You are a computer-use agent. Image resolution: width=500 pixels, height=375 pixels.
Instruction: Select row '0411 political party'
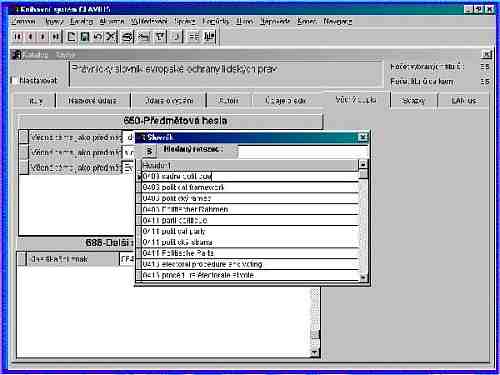click(x=250, y=231)
